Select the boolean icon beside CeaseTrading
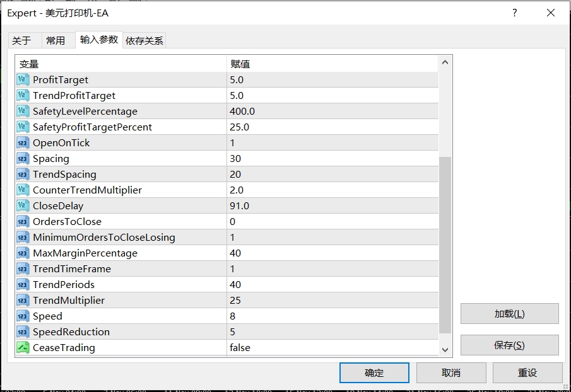The height and width of the screenshot is (392, 571). click(23, 347)
